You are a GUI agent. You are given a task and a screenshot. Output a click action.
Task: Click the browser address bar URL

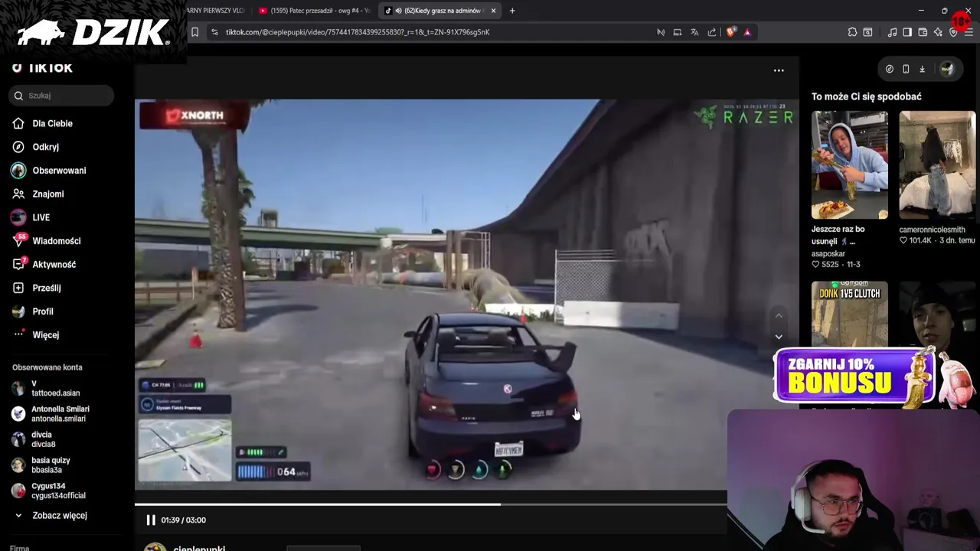point(358,32)
